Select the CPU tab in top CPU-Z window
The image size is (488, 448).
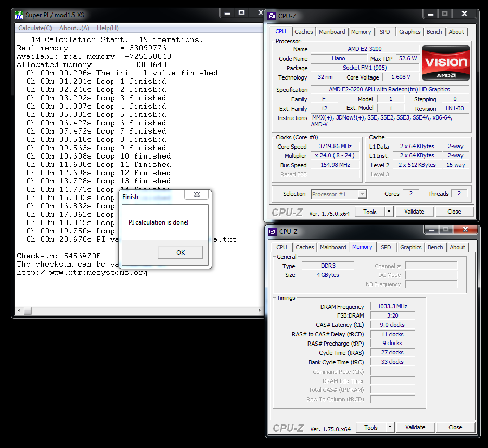pyautogui.click(x=281, y=31)
